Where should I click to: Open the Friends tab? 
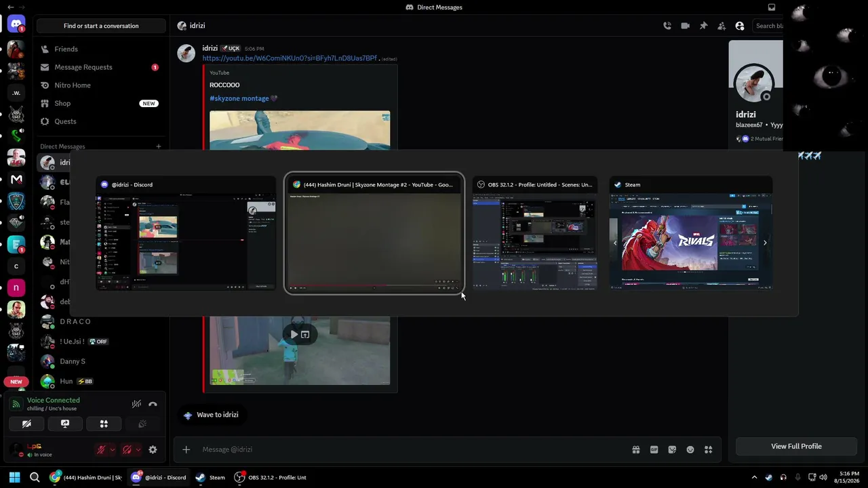pyautogui.click(x=101, y=49)
